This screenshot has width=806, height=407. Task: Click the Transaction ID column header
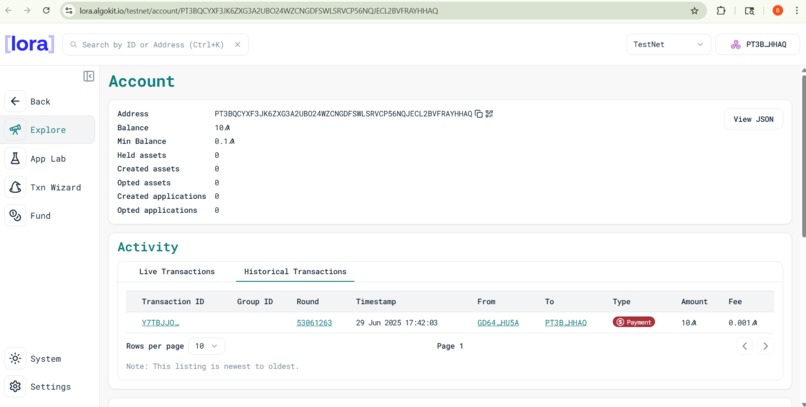coord(173,302)
